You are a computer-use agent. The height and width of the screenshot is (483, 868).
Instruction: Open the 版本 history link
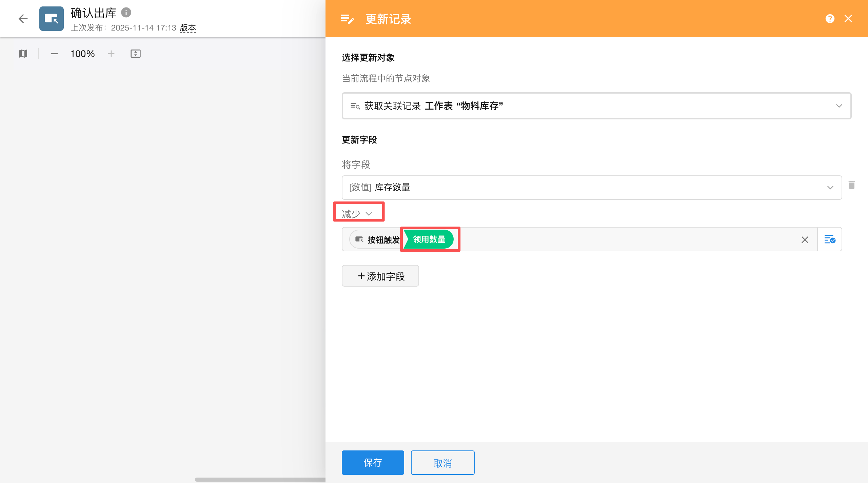(188, 28)
